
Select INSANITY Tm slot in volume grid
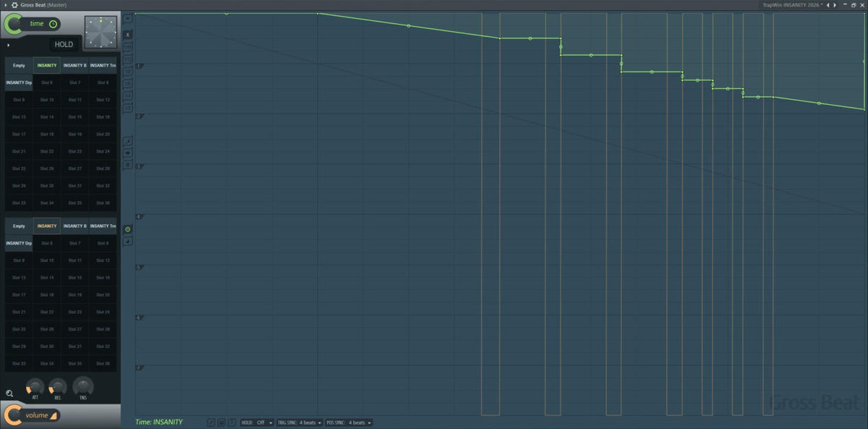pos(103,226)
